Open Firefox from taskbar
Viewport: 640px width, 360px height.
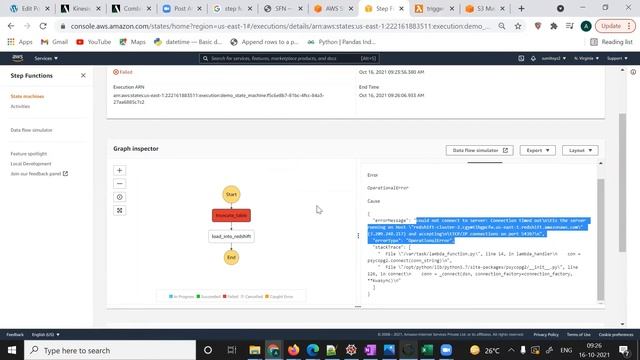tap(293, 350)
